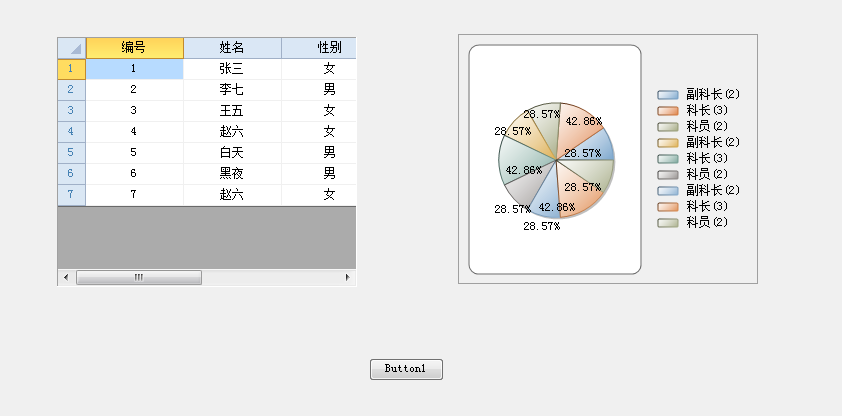Screen dimensions: 842x416
Task: Click the last 科员 (2) legend label
Action: coord(707,223)
